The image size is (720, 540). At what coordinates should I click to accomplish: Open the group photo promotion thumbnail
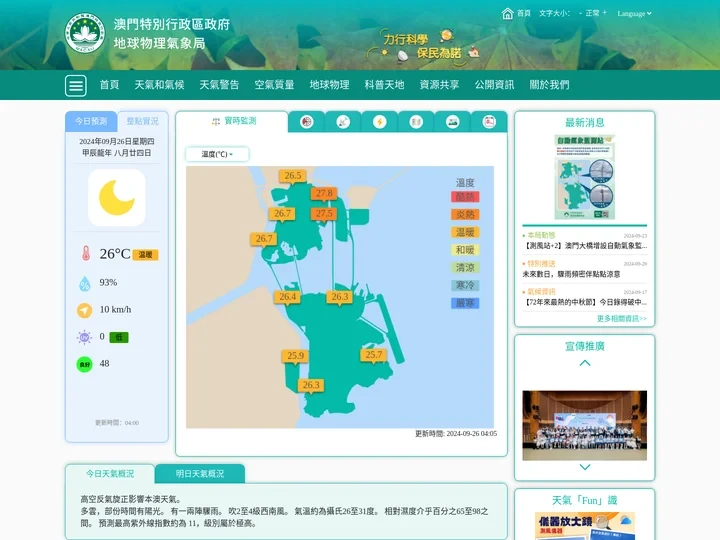[585, 425]
